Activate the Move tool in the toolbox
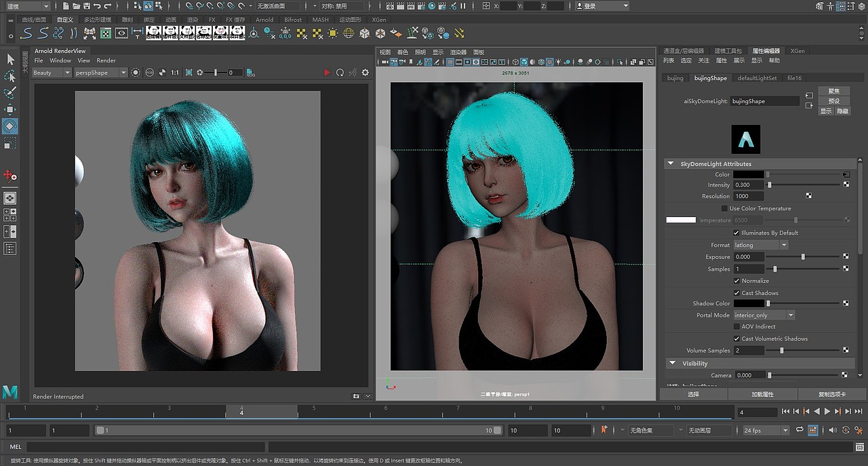This screenshot has width=868, height=466. [x=10, y=110]
